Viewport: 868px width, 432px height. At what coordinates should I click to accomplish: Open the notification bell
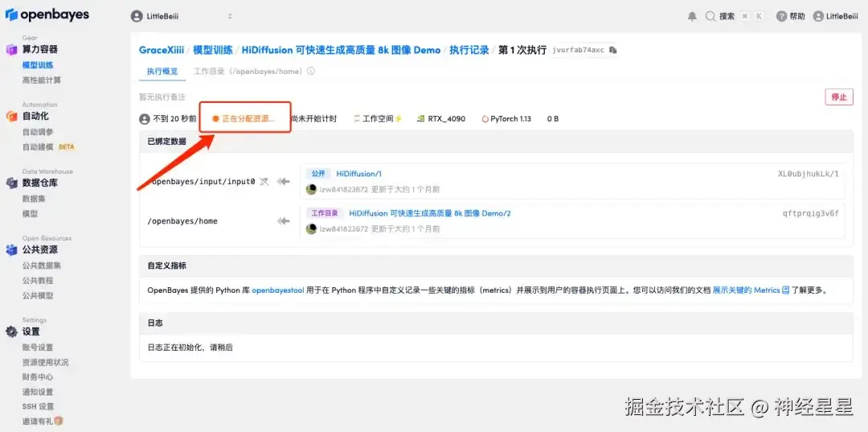point(692,17)
